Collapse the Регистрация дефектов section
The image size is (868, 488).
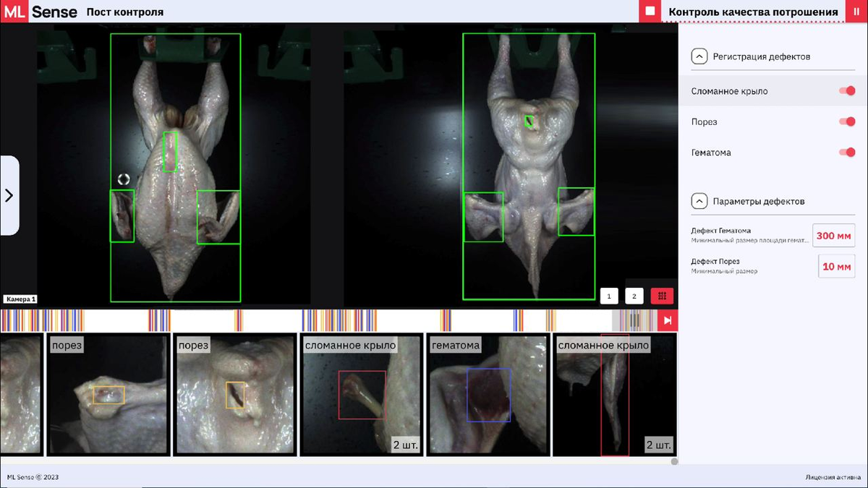click(x=699, y=56)
